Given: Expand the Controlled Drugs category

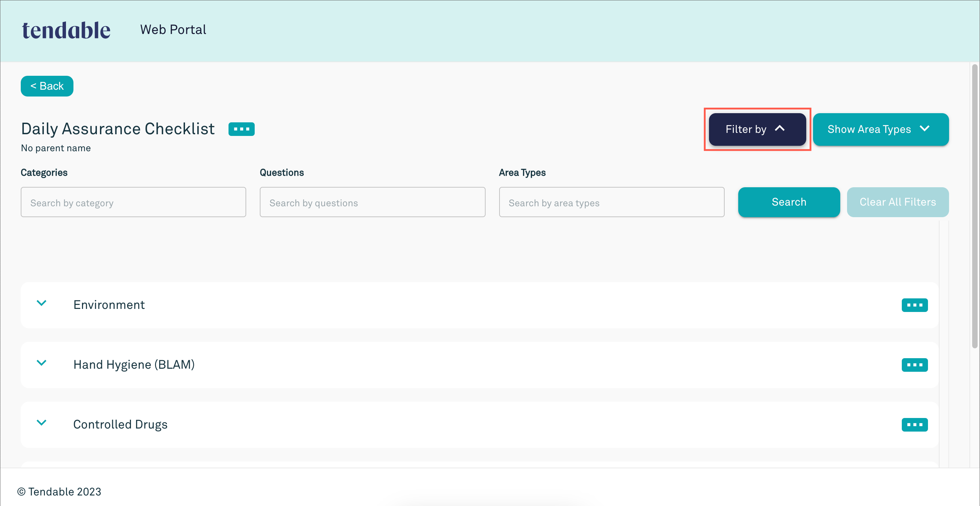Looking at the screenshot, I should 41,423.
